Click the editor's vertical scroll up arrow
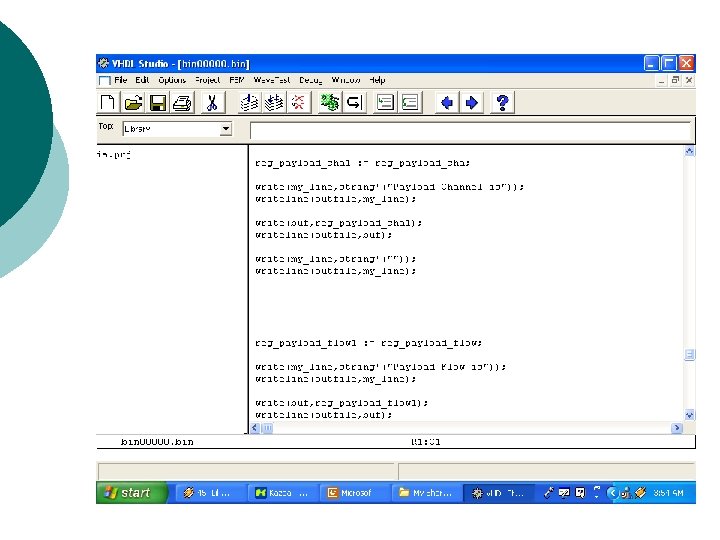The height and width of the screenshot is (540, 720). [689, 151]
